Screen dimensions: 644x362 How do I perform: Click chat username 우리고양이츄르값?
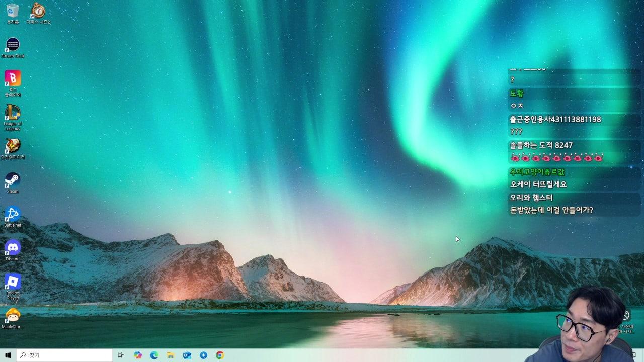coord(537,172)
